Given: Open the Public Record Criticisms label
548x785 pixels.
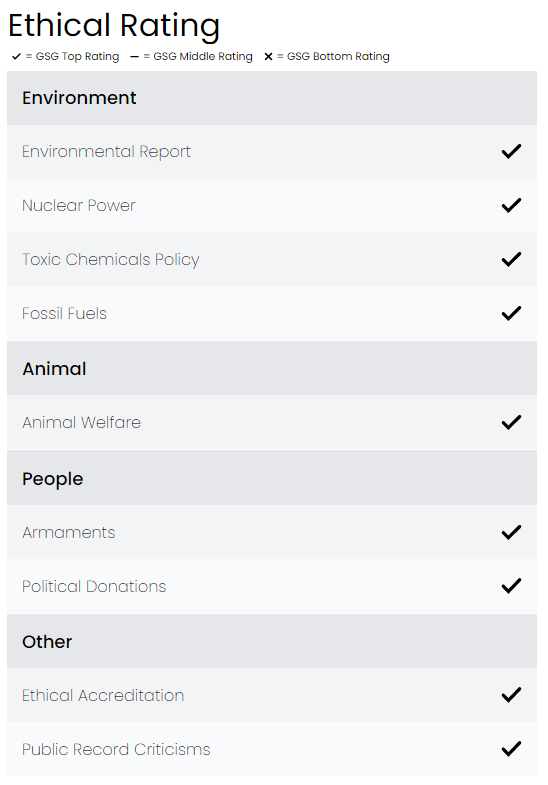Looking at the screenshot, I should 116,749.
